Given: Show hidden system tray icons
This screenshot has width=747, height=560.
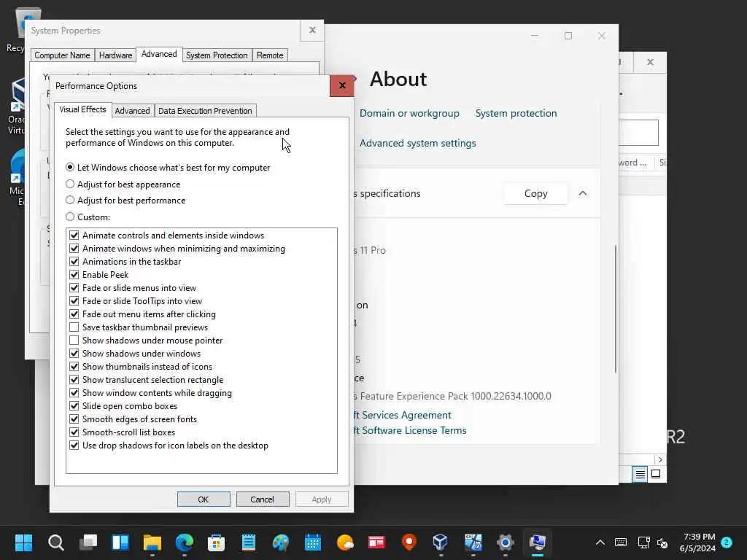Looking at the screenshot, I should 600,542.
